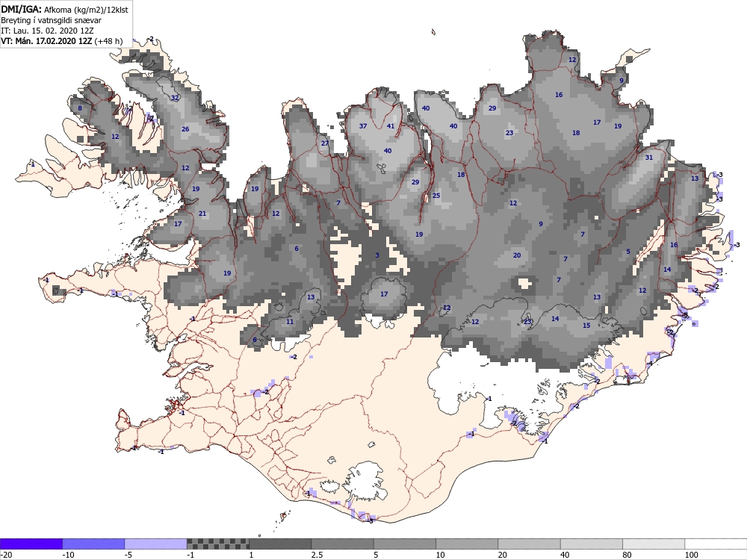Click the map value '3' in the highlands
This screenshot has height=560, width=747.
[377, 255]
